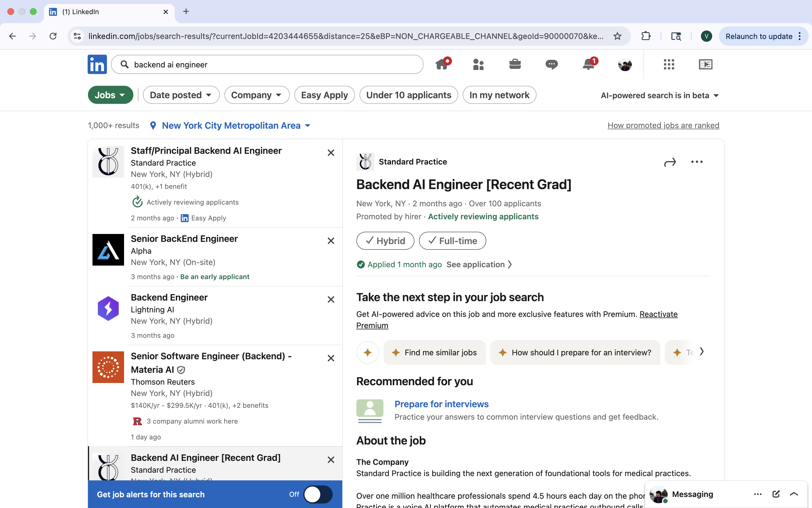This screenshot has width=812, height=508.
Task: Open Chrome menu three dots
Action: click(x=800, y=36)
